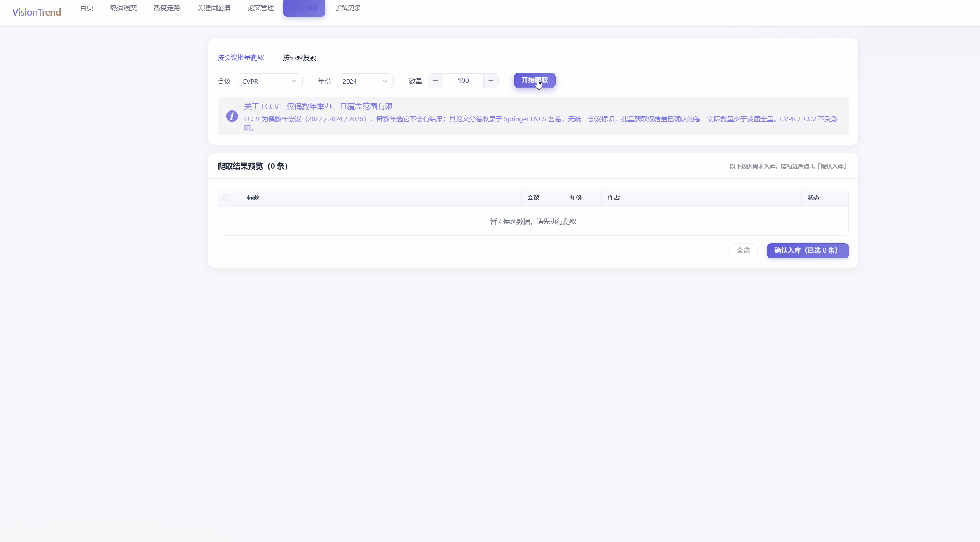Go to 热度走势 page
The width and height of the screenshot is (980, 542).
coord(167,8)
